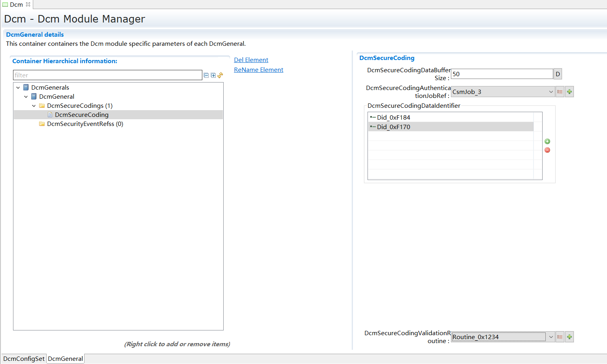The image size is (607, 364).
Task: Click the green add data identifier icon
Action: point(547,141)
